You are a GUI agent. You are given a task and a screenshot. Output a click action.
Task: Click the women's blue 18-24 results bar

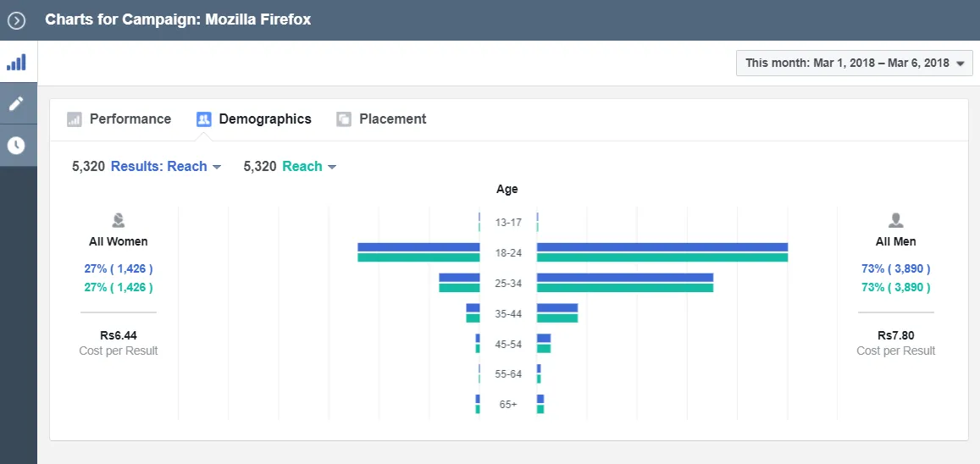click(x=418, y=247)
